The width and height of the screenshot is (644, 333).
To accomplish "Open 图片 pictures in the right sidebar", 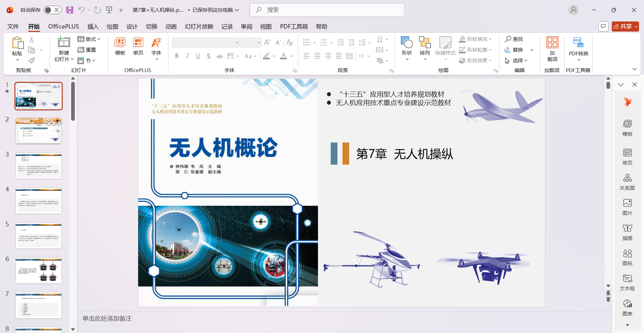I will pyautogui.click(x=627, y=207).
